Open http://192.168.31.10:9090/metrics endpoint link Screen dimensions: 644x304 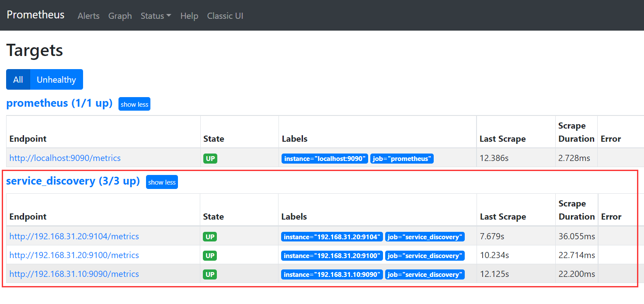pyautogui.click(x=74, y=274)
